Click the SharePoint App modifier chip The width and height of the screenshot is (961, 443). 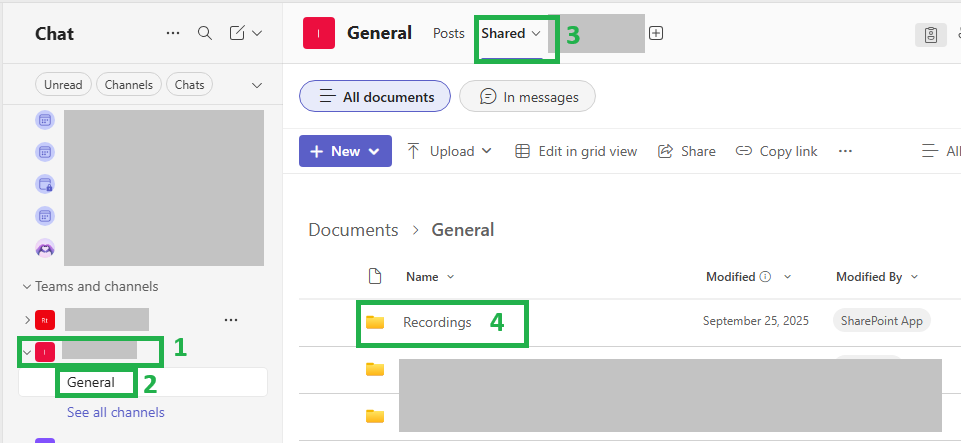(881, 321)
